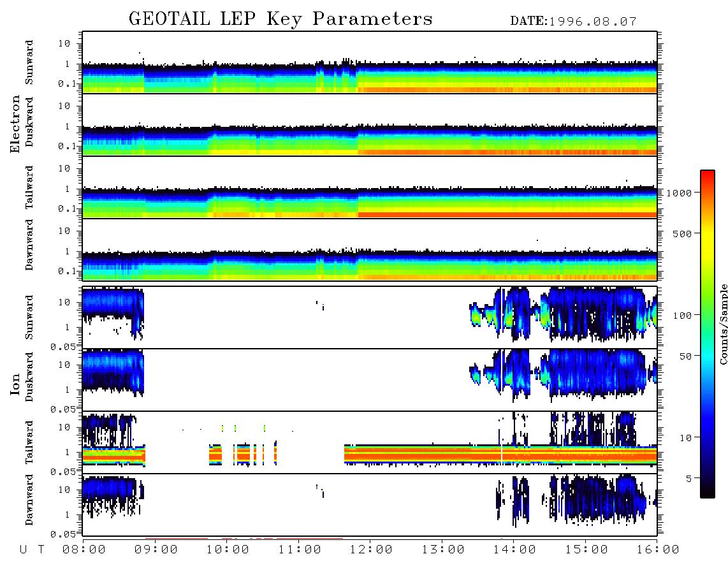Click inside the Electron Dawnward spectrogram panel
The image size is (728, 561).
(370, 250)
